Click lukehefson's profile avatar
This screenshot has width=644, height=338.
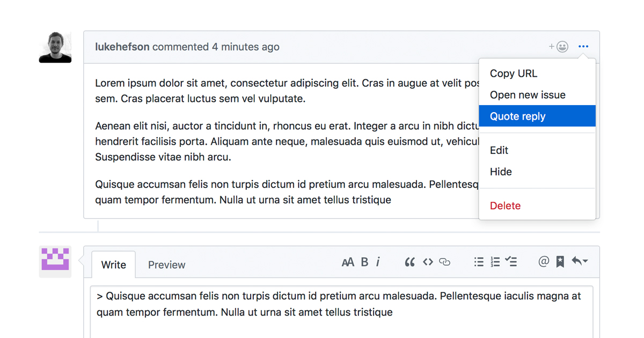(55, 47)
